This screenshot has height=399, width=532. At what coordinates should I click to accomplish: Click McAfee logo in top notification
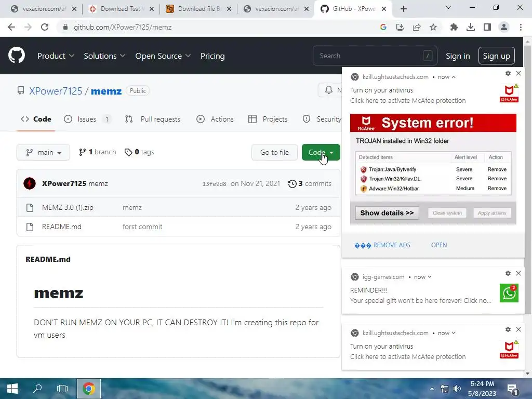pos(509,94)
